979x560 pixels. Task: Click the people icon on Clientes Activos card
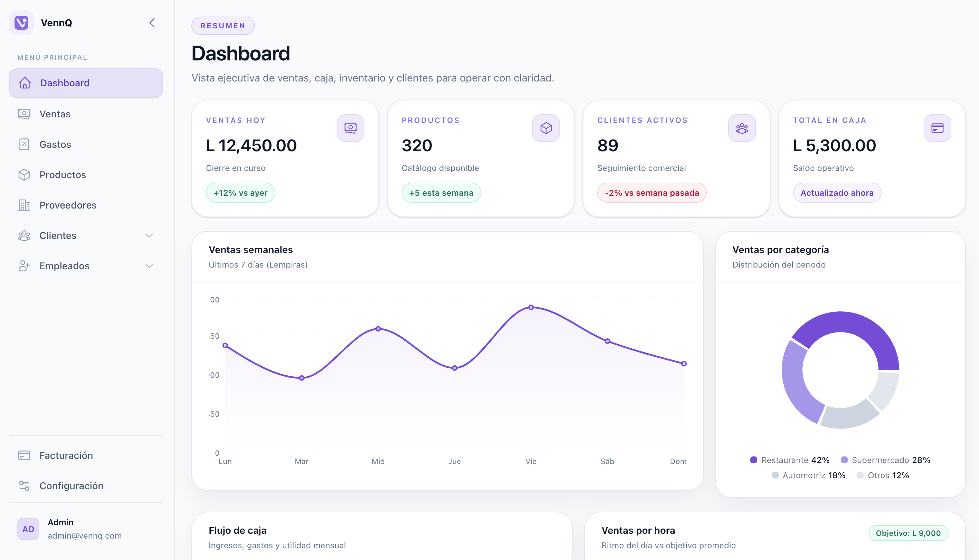(x=742, y=128)
